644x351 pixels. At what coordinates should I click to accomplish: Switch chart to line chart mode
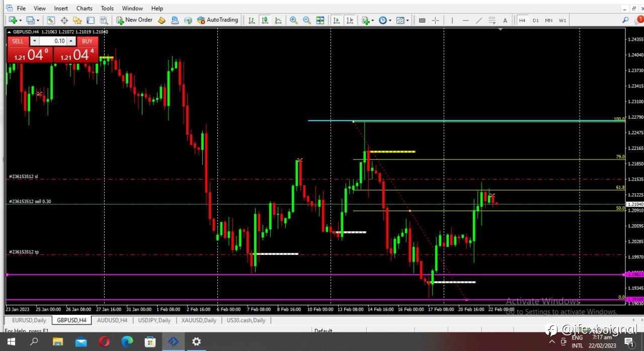coord(278,20)
